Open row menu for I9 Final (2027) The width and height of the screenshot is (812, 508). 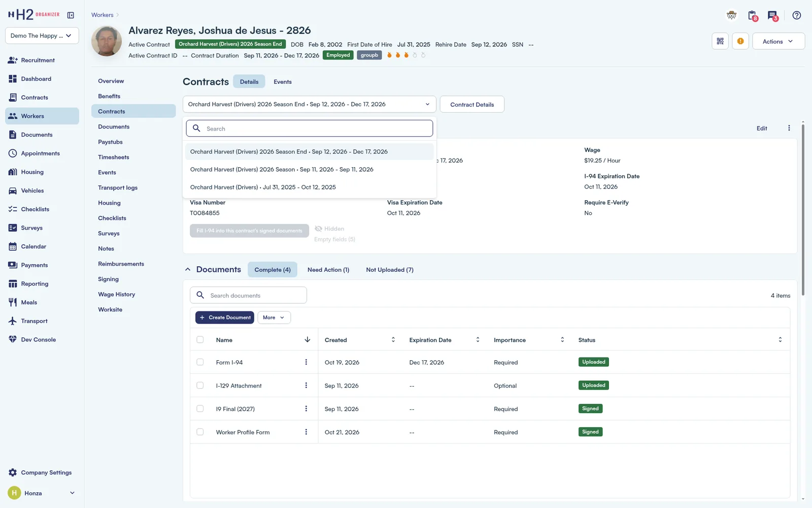coord(306,409)
